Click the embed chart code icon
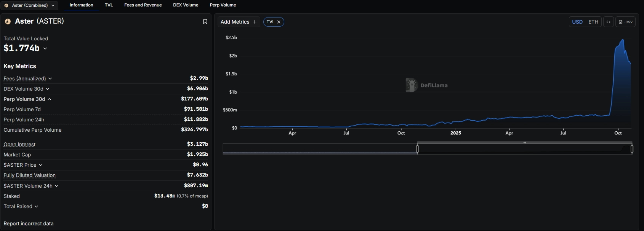This screenshot has width=644, height=231. click(x=609, y=22)
